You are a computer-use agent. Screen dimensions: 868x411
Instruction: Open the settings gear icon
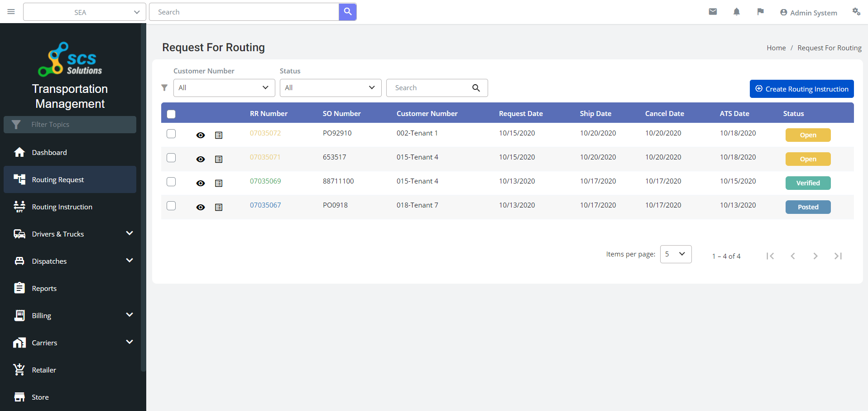[x=857, y=12]
